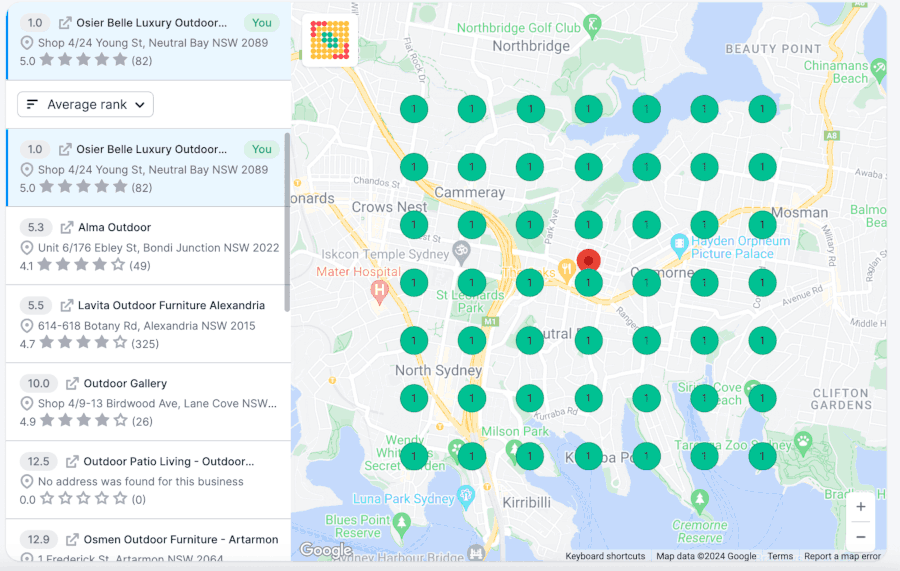This screenshot has height=571, width=900.
Task: Click the Hayden Orpheum Picture Palace map icon
Action: (679, 244)
